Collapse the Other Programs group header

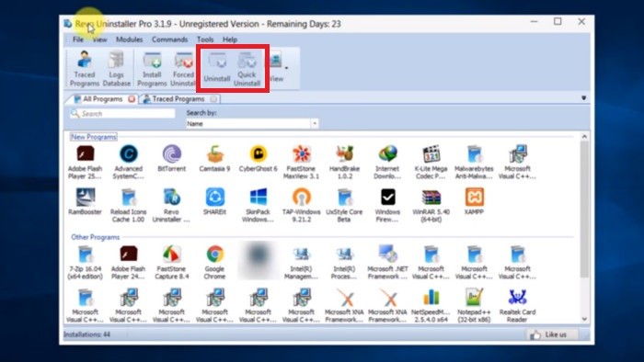(x=96, y=237)
